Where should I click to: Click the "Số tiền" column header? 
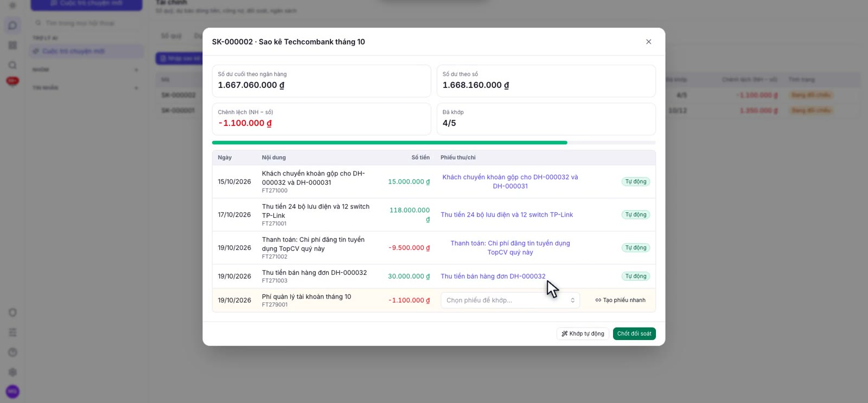(x=420, y=158)
